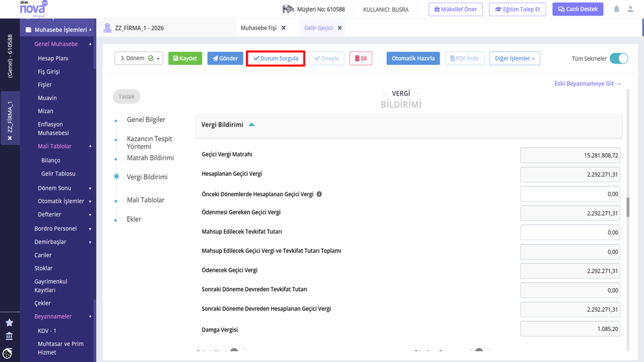Open Fiş Girişi from the sidebar

[x=49, y=72]
